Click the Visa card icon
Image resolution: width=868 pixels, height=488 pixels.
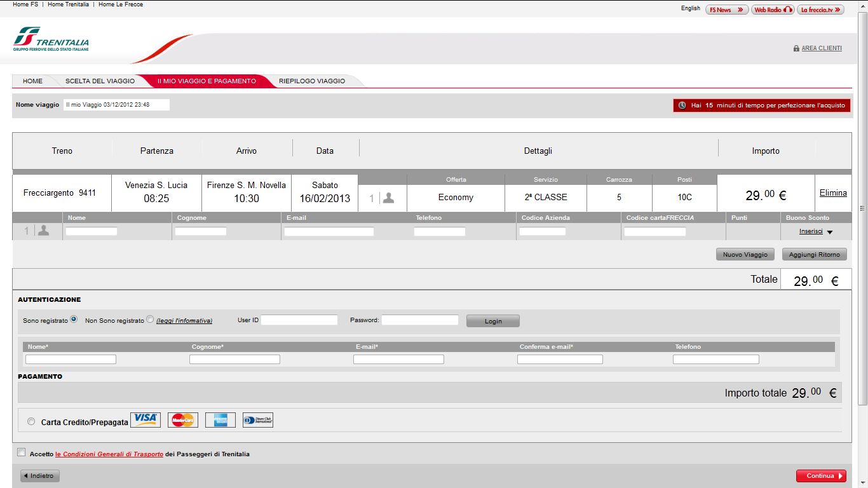(x=146, y=420)
